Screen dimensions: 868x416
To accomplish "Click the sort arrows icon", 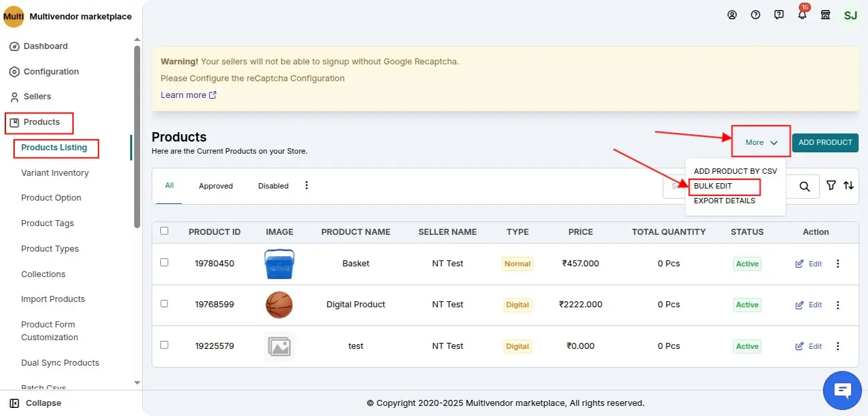I will point(849,186).
